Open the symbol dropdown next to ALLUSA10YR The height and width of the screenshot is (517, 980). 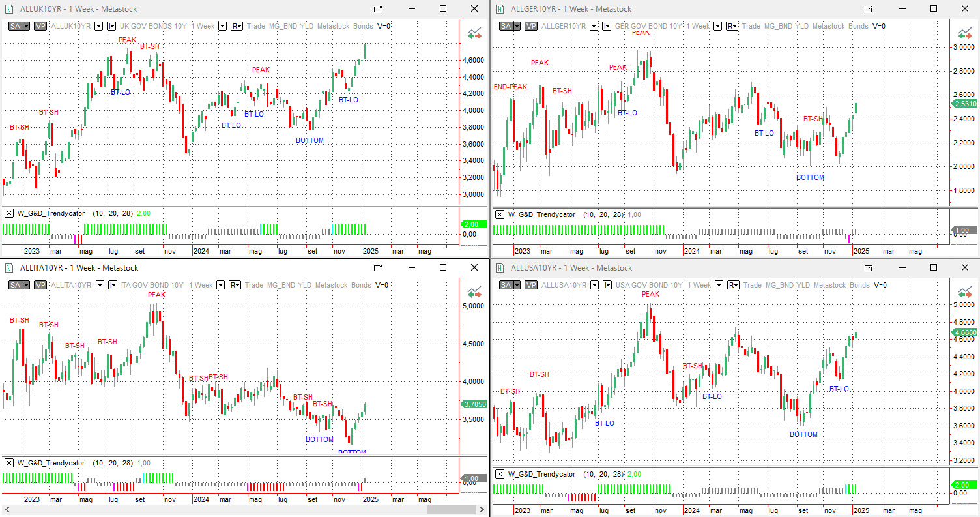(x=594, y=285)
